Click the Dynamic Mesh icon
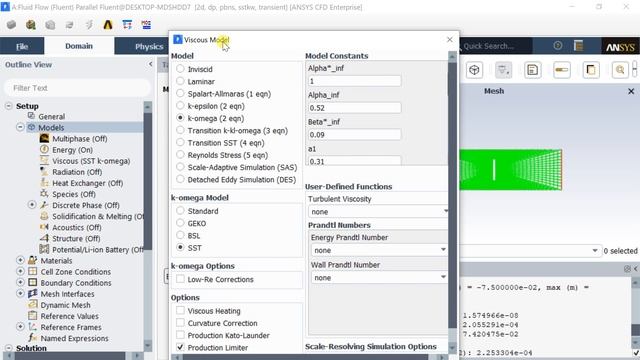The width and height of the screenshot is (640, 360). click(x=33, y=304)
